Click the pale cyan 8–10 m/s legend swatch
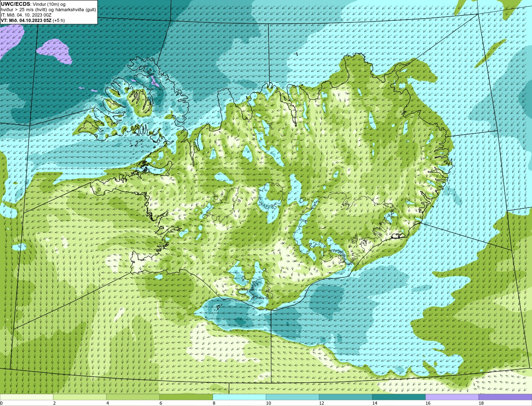532x406 pixels. coord(239,397)
